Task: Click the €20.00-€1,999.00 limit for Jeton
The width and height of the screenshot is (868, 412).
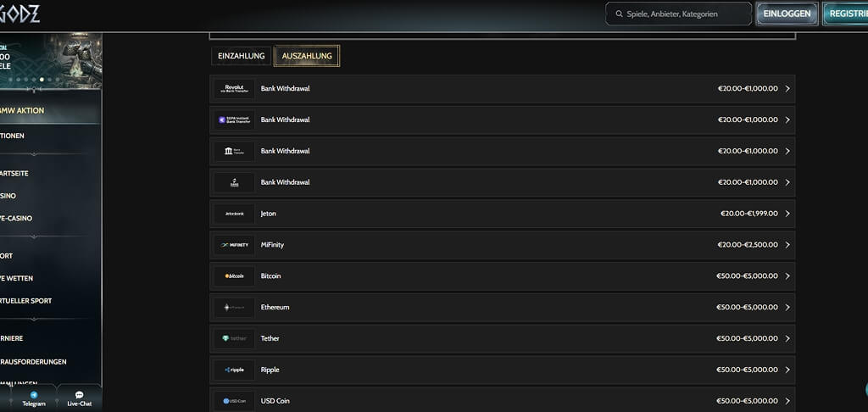Action: click(x=749, y=214)
